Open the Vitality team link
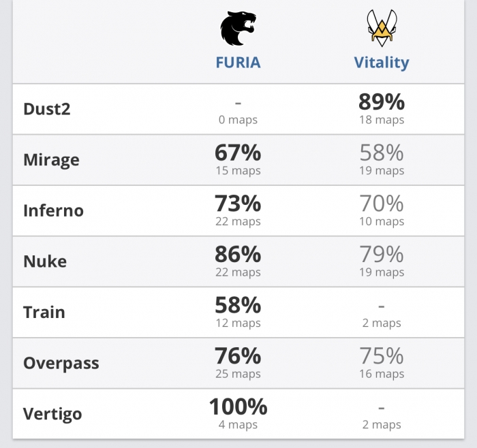Screen dimensions: 477x448 pyautogui.click(x=382, y=63)
